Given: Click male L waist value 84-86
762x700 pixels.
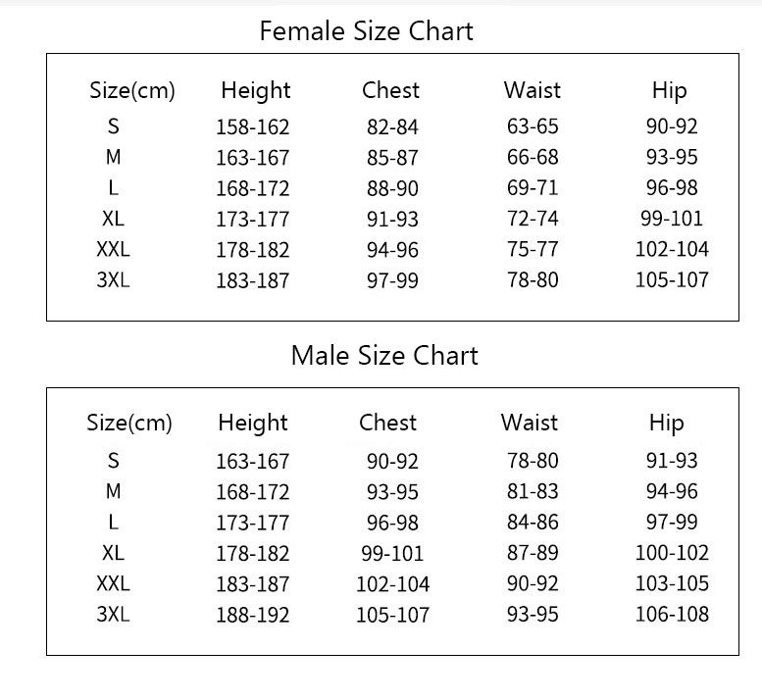Looking at the screenshot, I should 533,523.
